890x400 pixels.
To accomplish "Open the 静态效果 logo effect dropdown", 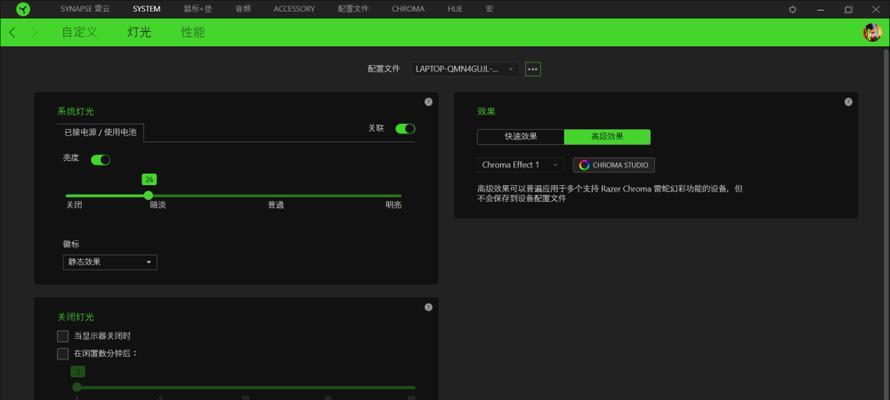I will point(110,262).
